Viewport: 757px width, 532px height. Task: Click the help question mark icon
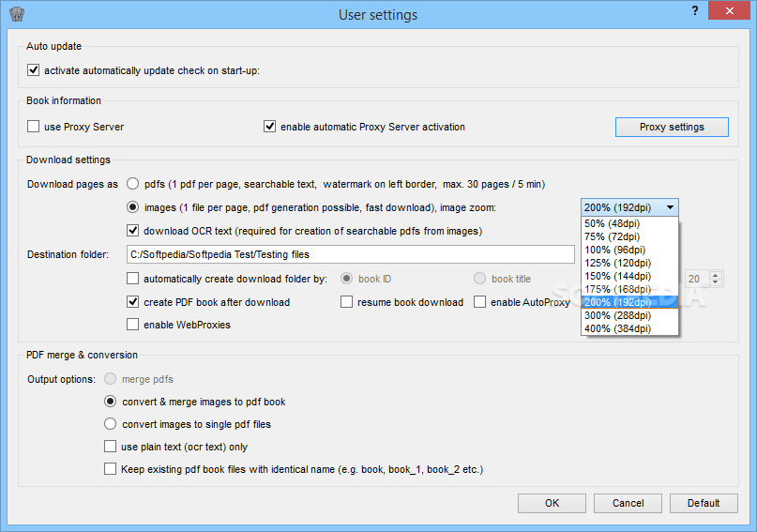pos(695,10)
